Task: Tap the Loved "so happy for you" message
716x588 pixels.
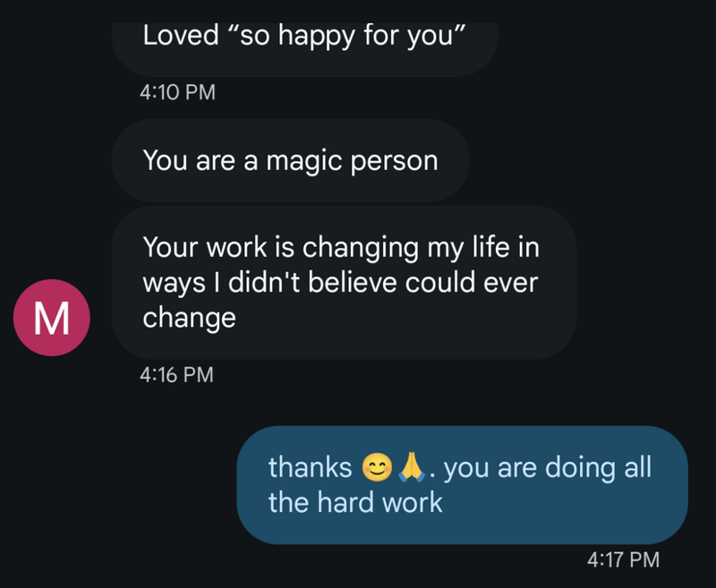Action: (x=304, y=38)
